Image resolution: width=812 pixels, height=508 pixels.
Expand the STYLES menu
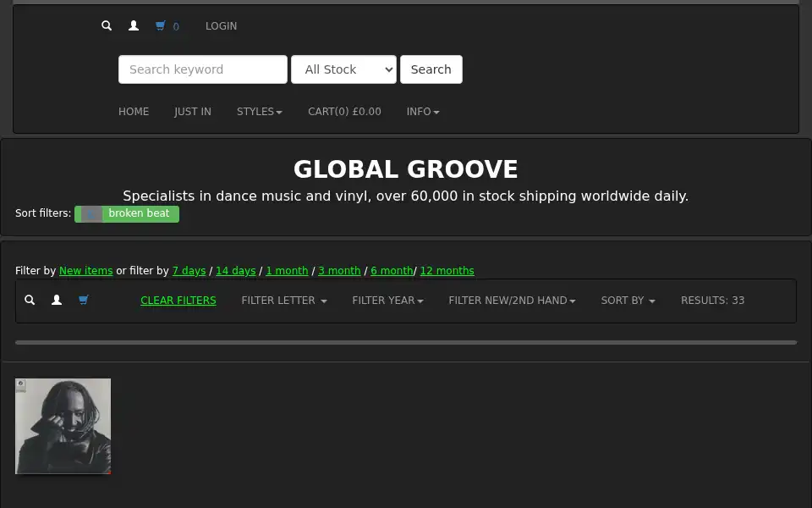pos(260,112)
